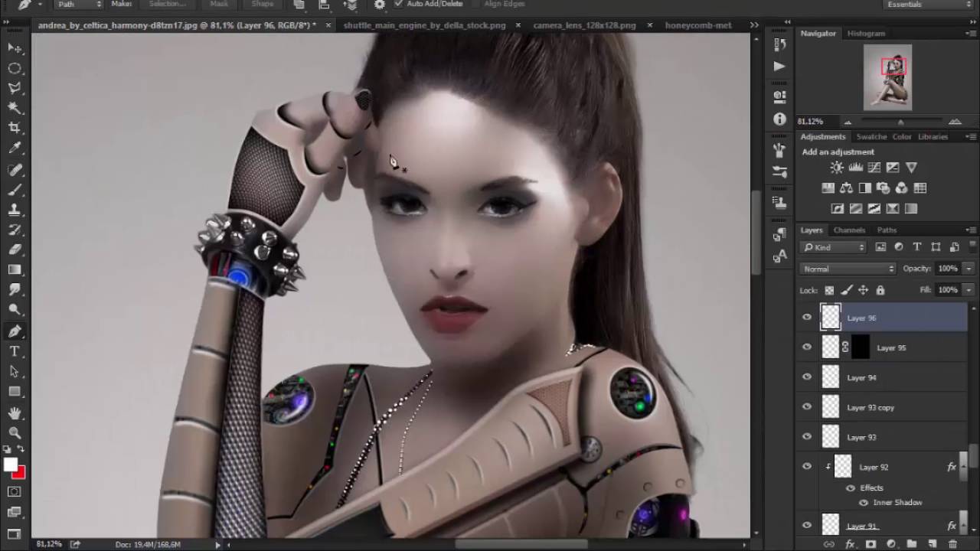Create a new layer from Layers footer

coord(932,544)
